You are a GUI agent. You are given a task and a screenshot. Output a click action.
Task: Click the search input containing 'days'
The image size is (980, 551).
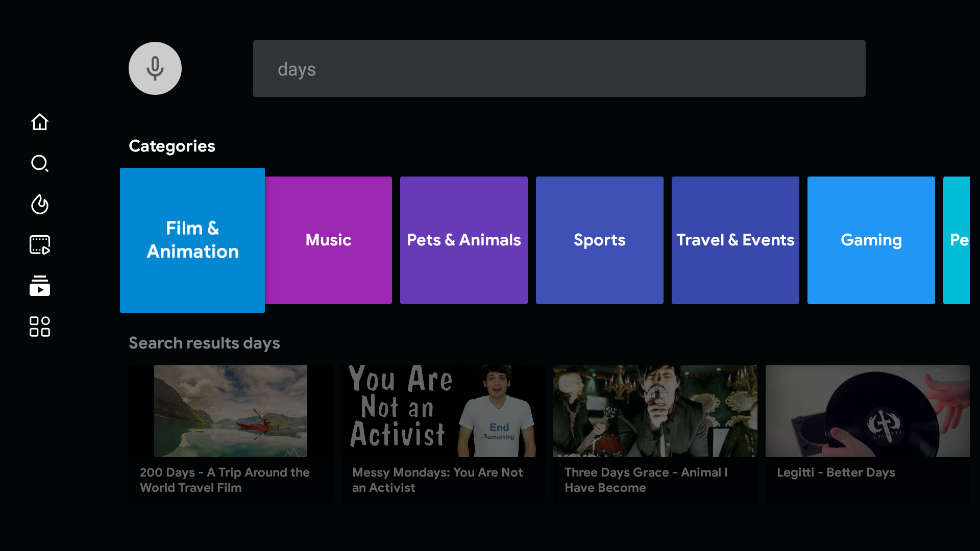point(559,68)
